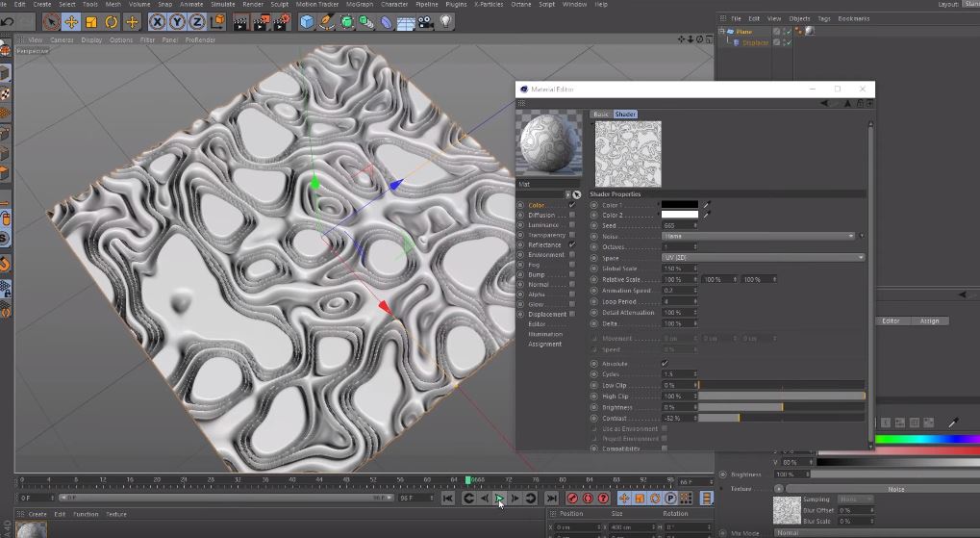Click the spline Pen tool icon
Screen dimensions: 980x538
click(x=326, y=22)
